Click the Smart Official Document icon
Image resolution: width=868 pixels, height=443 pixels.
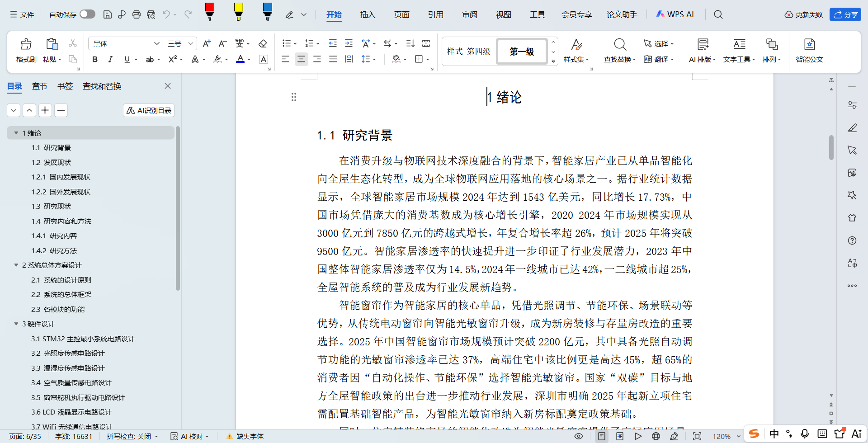[810, 44]
